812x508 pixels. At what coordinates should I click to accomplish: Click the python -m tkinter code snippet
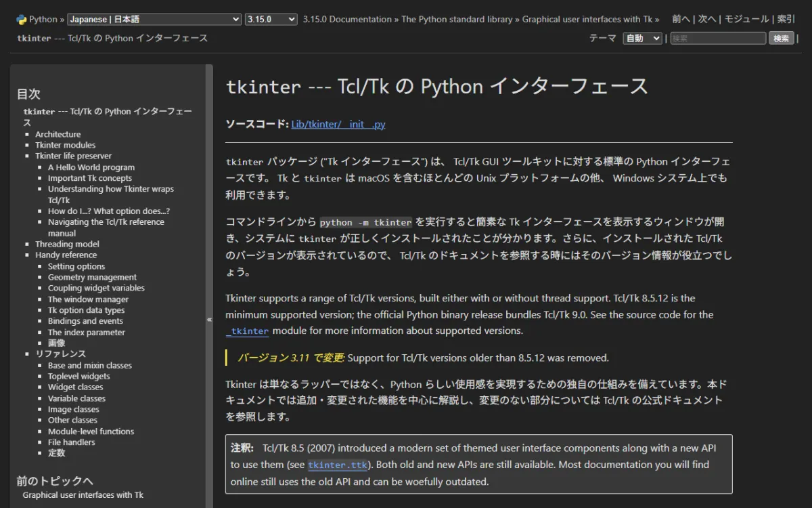[365, 222]
